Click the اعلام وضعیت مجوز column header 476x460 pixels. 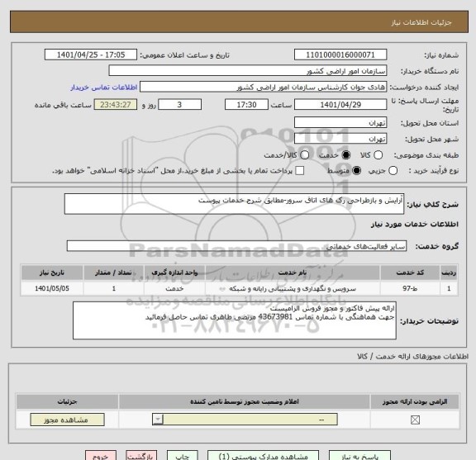(x=245, y=401)
